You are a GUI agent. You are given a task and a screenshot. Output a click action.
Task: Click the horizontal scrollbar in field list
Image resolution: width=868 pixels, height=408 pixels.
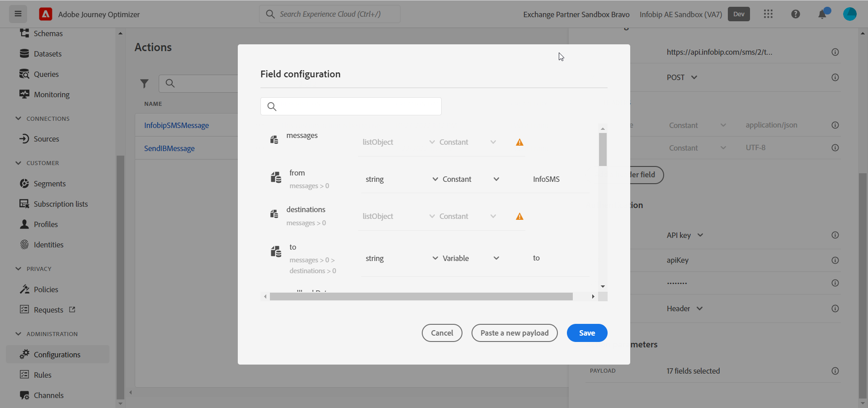(420, 297)
